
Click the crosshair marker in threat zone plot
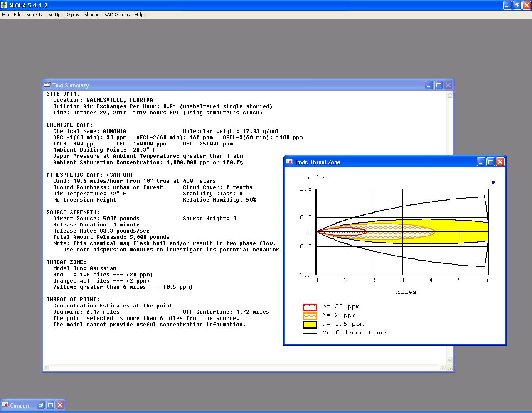tap(493, 182)
